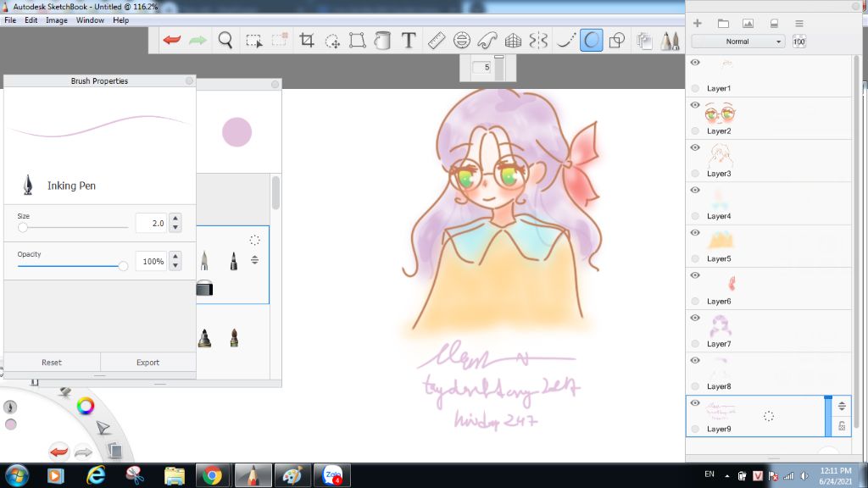Add a new layer with plus icon
The width and height of the screenshot is (868, 488).
pos(698,23)
